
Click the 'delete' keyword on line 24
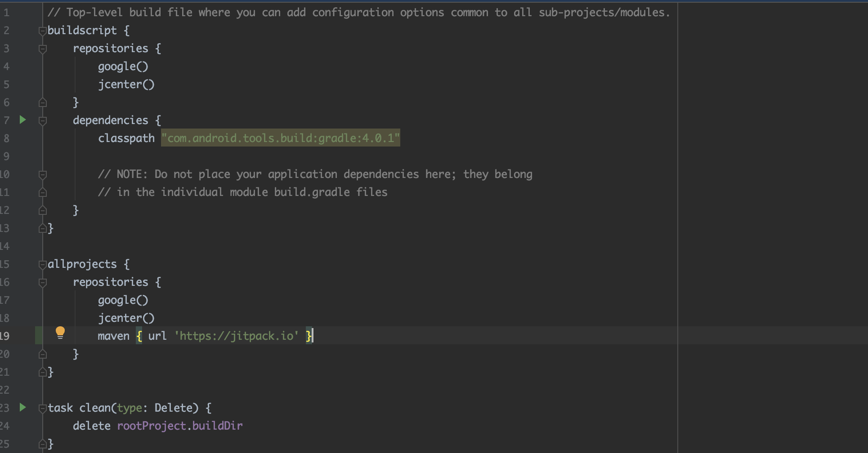92,426
